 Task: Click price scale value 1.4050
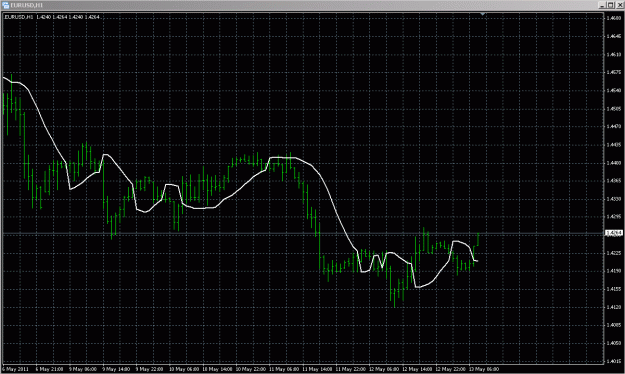pos(613,343)
